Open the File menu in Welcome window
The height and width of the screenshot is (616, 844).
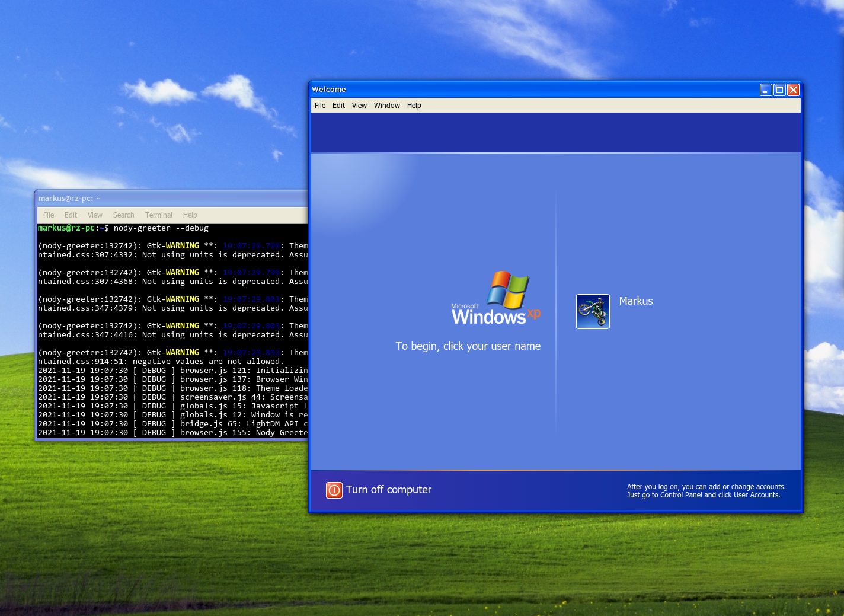click(x=320, y=106)
